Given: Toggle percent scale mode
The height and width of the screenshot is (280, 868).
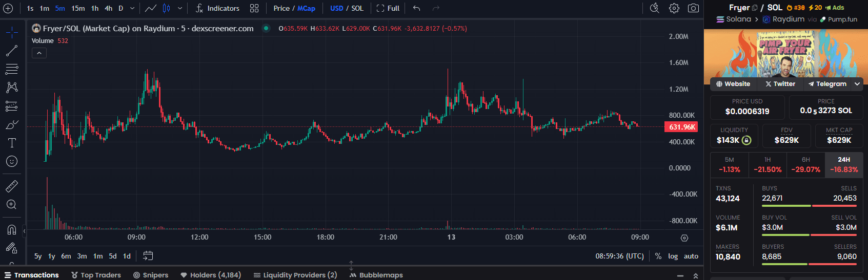Looking at the screenshot, I should [x=658, y=256].
